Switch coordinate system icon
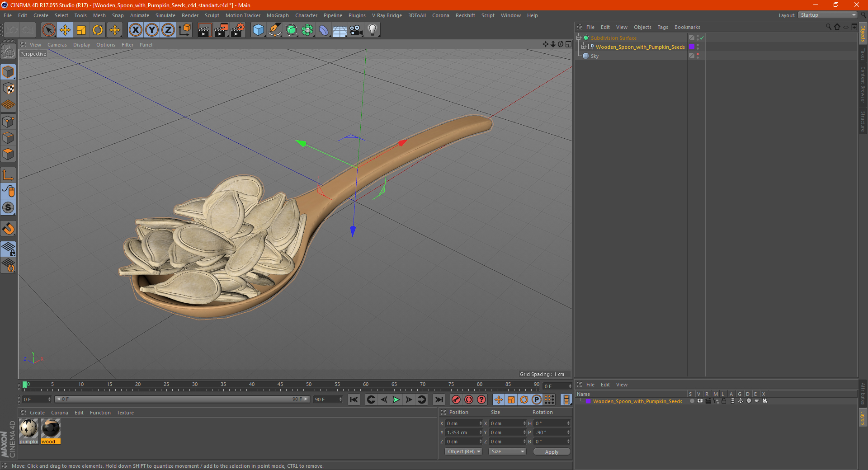Viewport: 868px width, 470px height. point(185,30)
